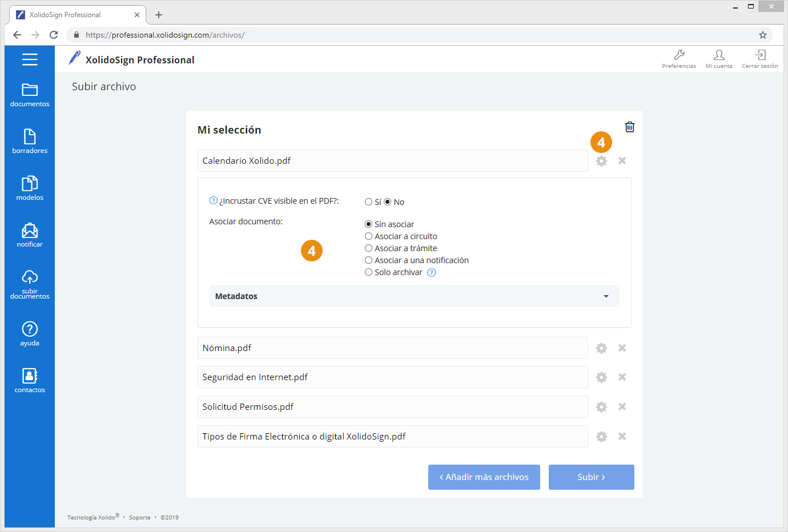Click the browser address bar URL

coord(165,35)
